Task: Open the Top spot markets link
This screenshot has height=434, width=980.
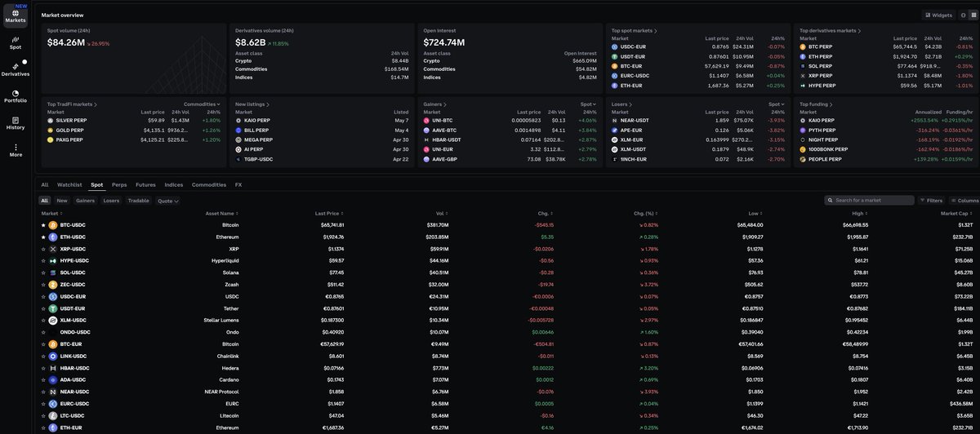Action: point(635,31)
